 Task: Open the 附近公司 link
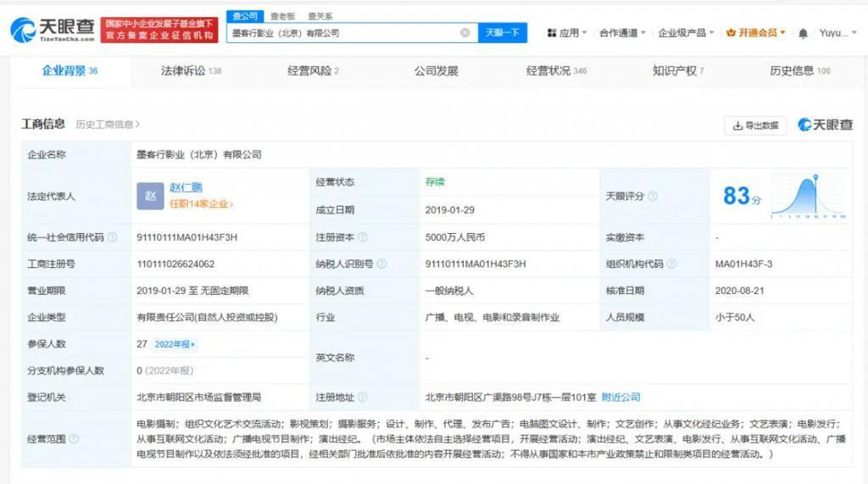[x=620, y=397]
